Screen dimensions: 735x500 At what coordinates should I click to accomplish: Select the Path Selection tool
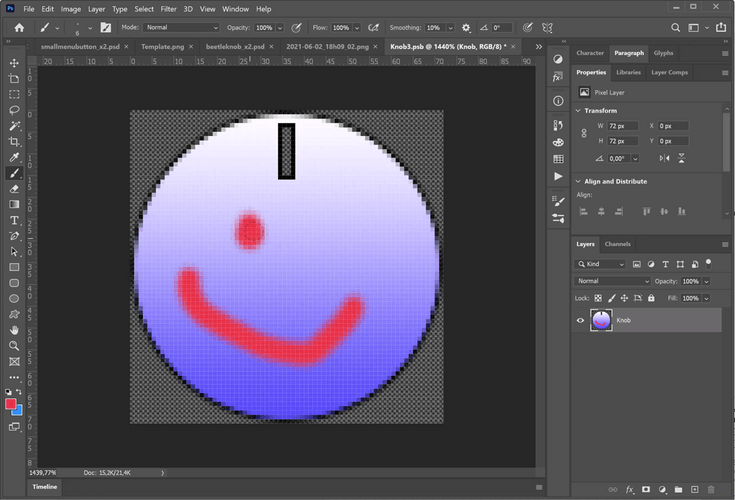14,252
